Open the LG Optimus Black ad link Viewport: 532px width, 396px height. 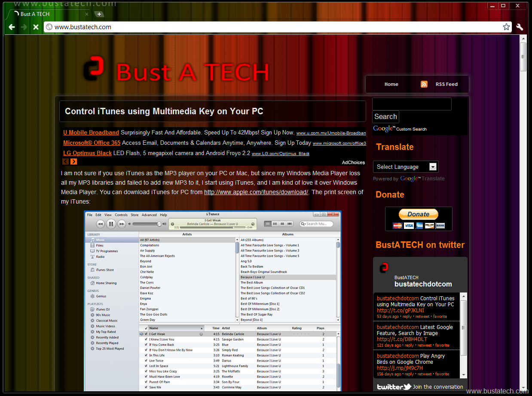[87, 153]
